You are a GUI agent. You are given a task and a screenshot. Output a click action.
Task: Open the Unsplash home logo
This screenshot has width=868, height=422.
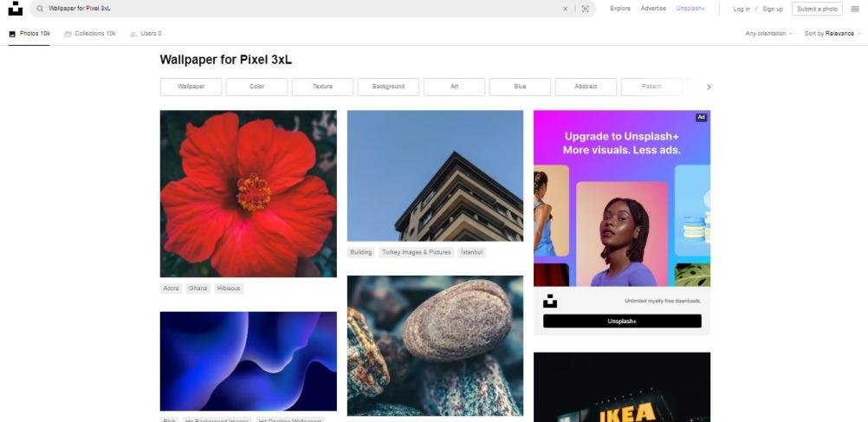(16, 9)
